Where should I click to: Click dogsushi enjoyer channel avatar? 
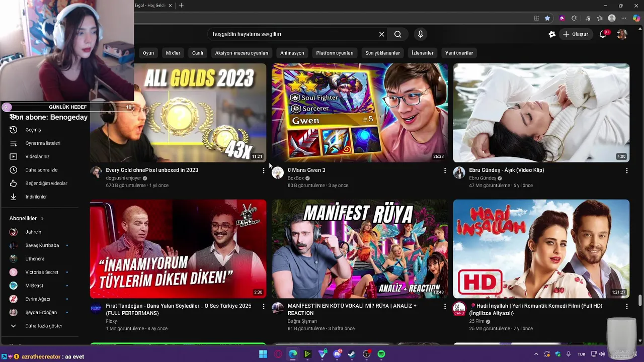(x=96, y=172)
